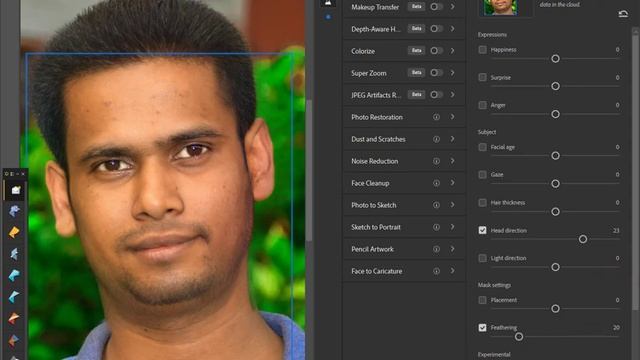Expand Colorize with its chevron
The image size is (640, 360).
[x=453, y=51]
